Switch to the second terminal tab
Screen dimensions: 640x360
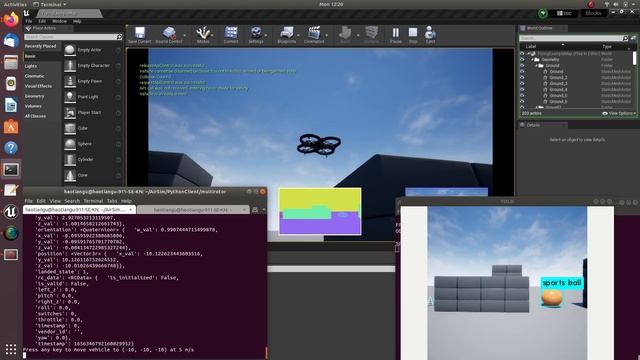[x=193, y=209]
